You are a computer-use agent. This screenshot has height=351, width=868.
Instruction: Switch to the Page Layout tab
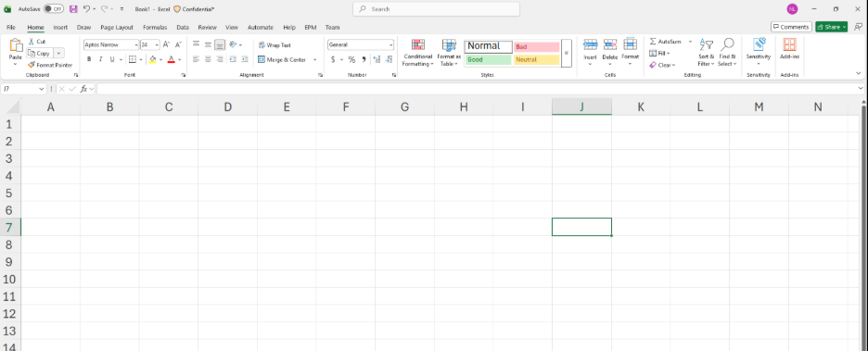(x=117, y=27)
